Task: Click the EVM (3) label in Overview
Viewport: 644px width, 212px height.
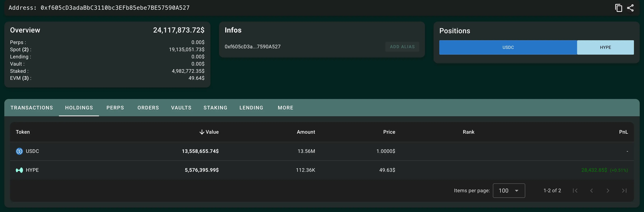Action: (x=21, y=78)
